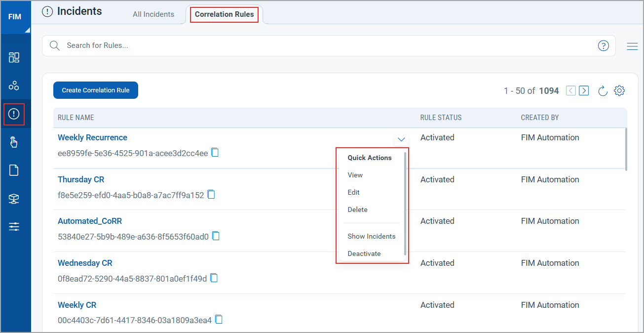
Task: Open the manual actions hand icon
Action: [x=14, y=142]
